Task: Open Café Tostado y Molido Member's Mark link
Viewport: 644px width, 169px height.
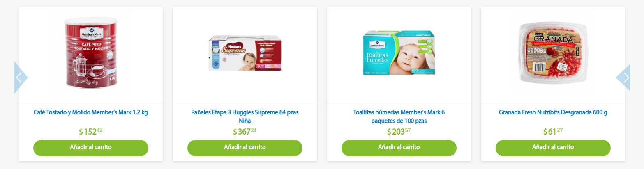Action: point(91,112)
